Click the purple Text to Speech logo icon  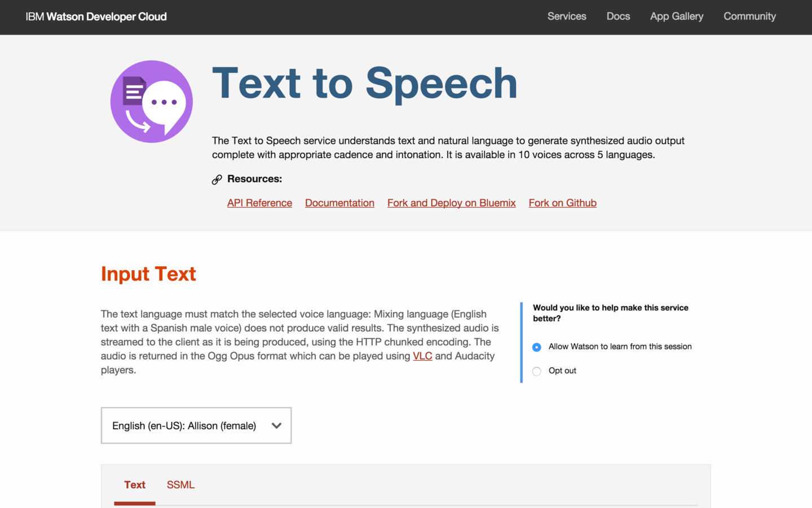(x=152, y=102)
